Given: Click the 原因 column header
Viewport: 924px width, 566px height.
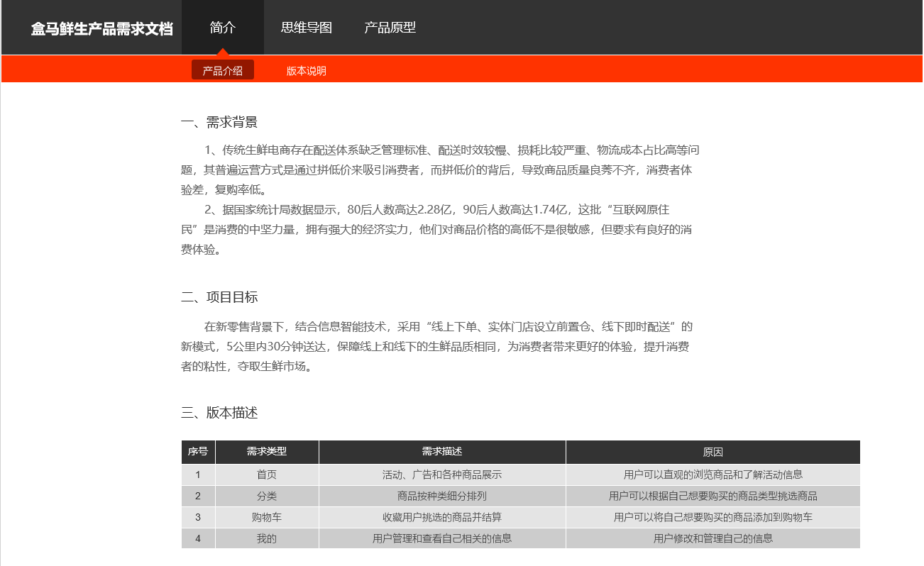Looking at the screenshot, I should coord(713,452).
